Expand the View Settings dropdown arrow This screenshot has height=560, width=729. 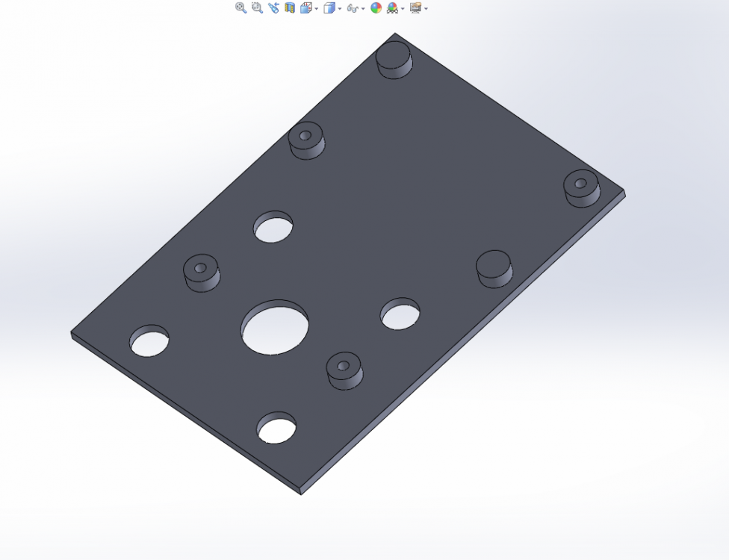(425, 8)
